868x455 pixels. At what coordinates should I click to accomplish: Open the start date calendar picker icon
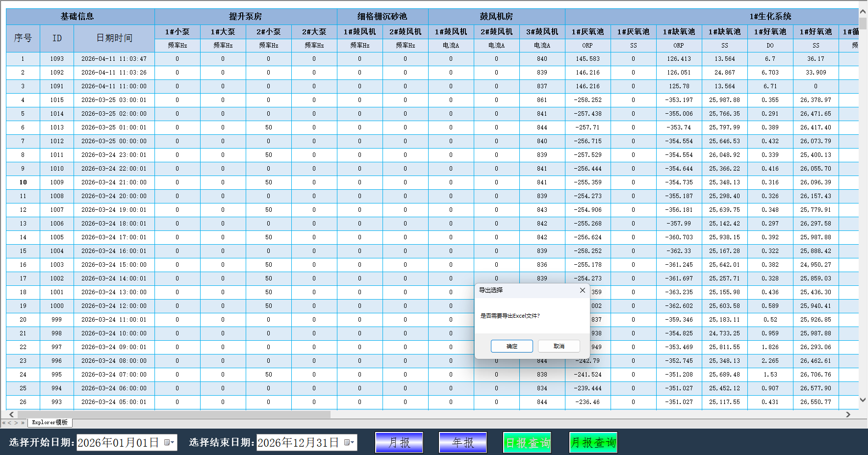click(167, 442)
